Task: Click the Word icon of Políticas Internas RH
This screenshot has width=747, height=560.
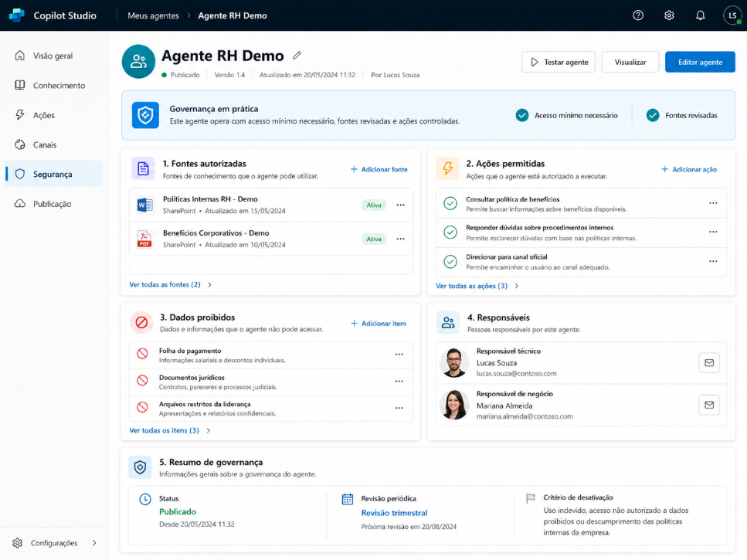Action: tap(144, 205)
